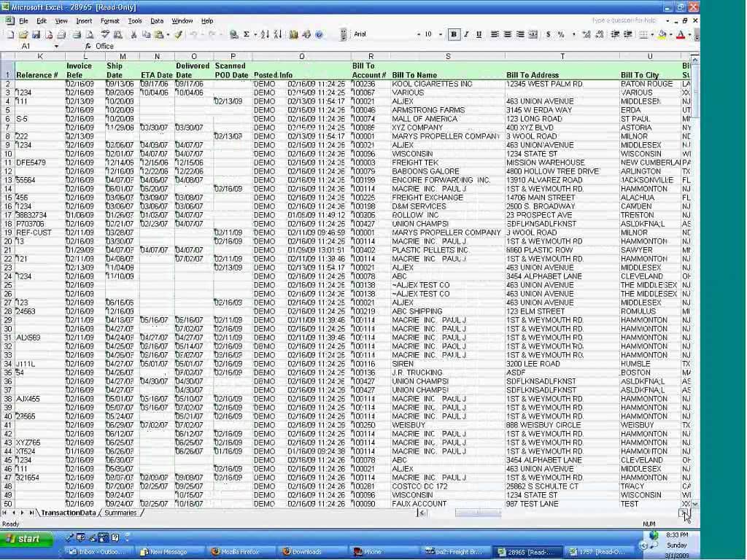Sort descending with the Z-A icon
747x560 pixels.
278,34
